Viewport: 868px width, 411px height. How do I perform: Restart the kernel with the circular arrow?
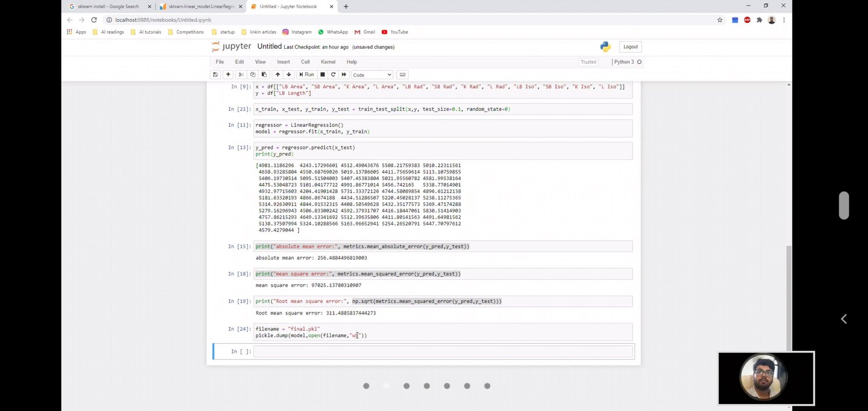pos(333,75)
